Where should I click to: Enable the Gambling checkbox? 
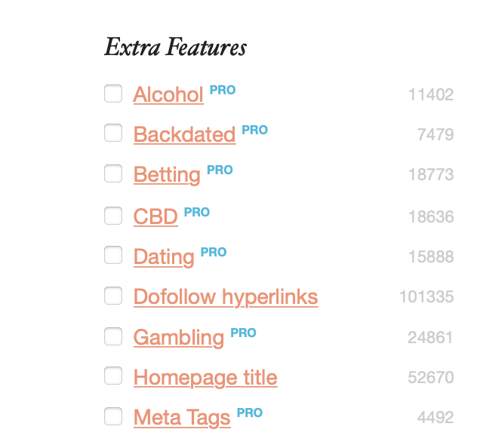pyautogui.click(x=113, y=336)
